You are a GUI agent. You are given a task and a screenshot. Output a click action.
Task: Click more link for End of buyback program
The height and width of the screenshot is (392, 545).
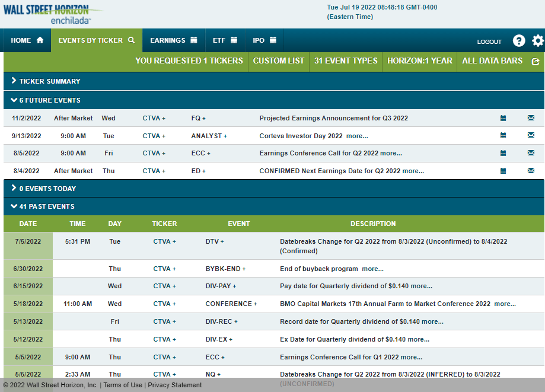click(372, 269)
